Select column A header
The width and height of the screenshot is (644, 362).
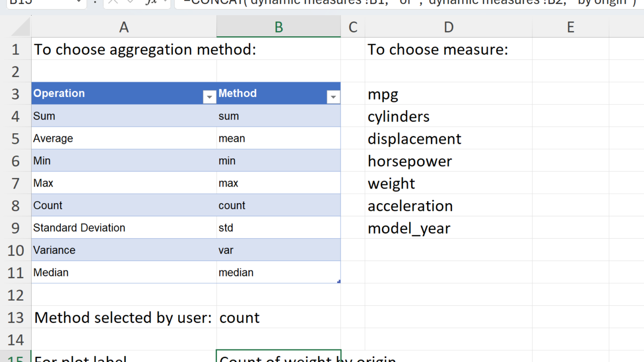[124, 27]
